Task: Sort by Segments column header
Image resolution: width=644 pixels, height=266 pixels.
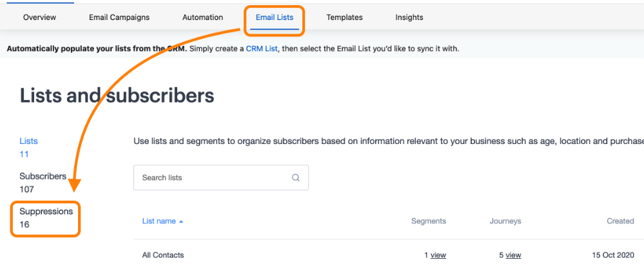Action: [429, 221]
